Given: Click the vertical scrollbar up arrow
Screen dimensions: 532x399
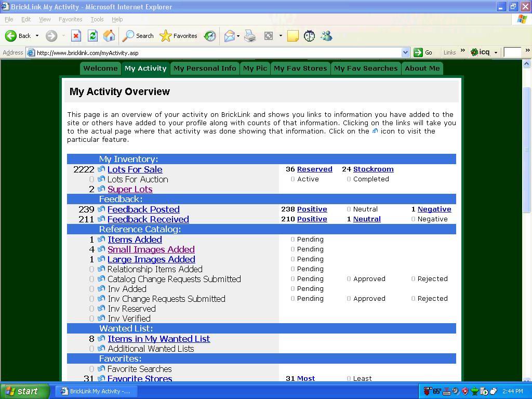Looking at the screenshot, I should coord(527,63).
